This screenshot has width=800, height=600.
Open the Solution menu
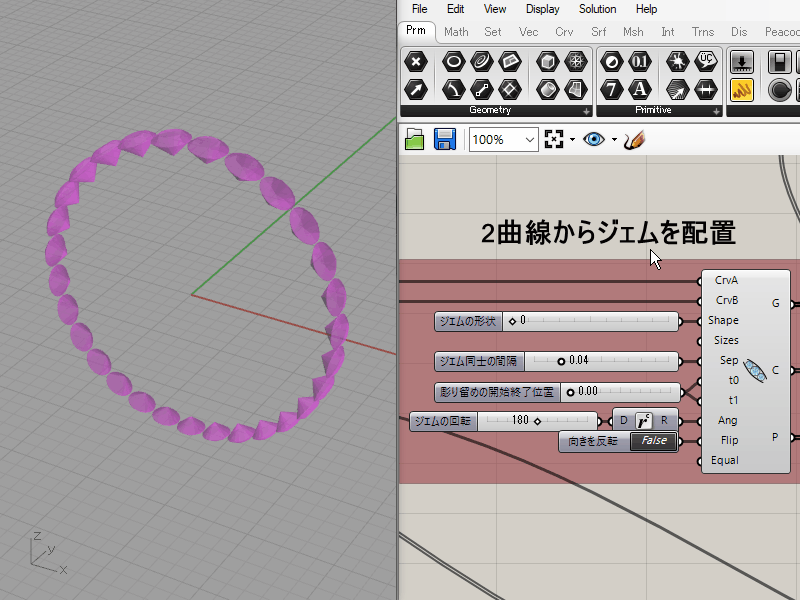click(597, 9)
